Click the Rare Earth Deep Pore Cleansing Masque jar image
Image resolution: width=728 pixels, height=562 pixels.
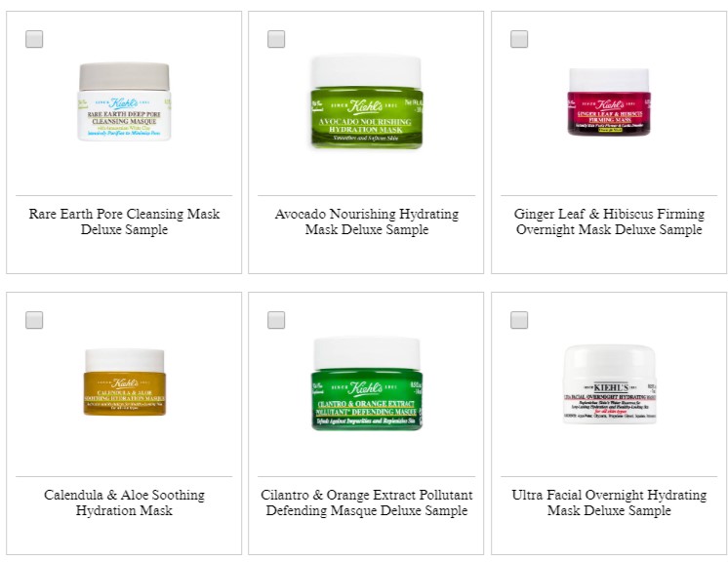point(124,101)
